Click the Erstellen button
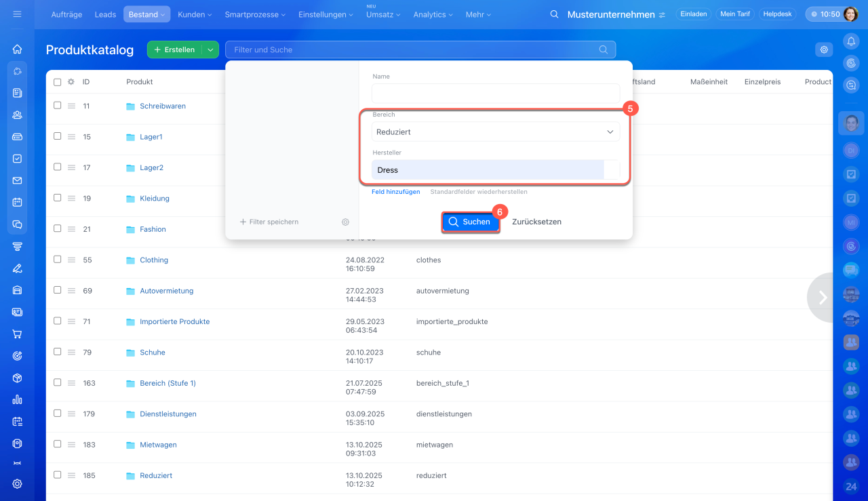The height and width of the screenshot is (501, 868). [175, 49]
